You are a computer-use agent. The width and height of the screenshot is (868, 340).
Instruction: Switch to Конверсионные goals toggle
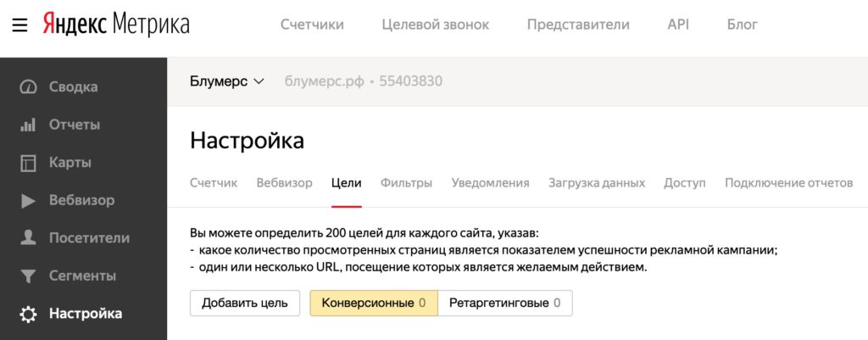374,303
